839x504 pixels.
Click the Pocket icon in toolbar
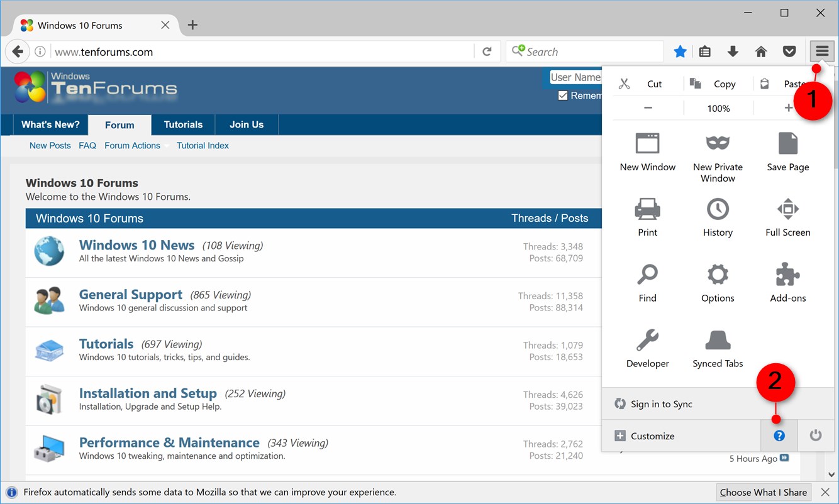point(789,52)
